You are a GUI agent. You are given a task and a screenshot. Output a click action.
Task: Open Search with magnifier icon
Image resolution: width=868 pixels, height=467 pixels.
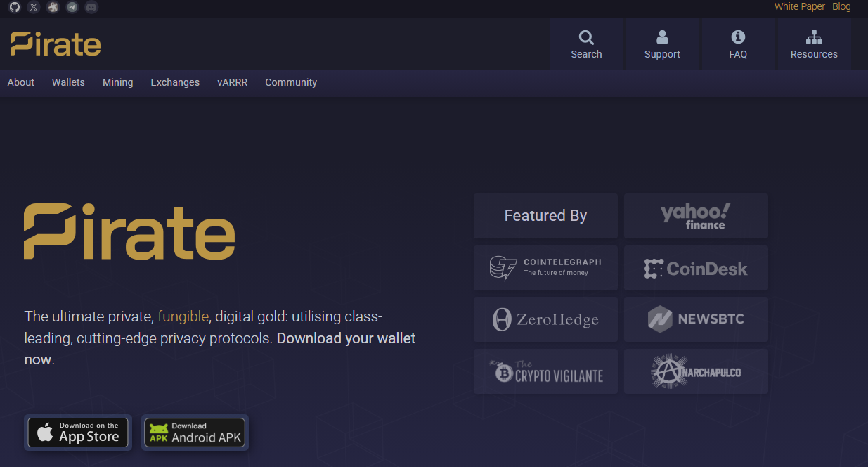click(x=586, y=44)
